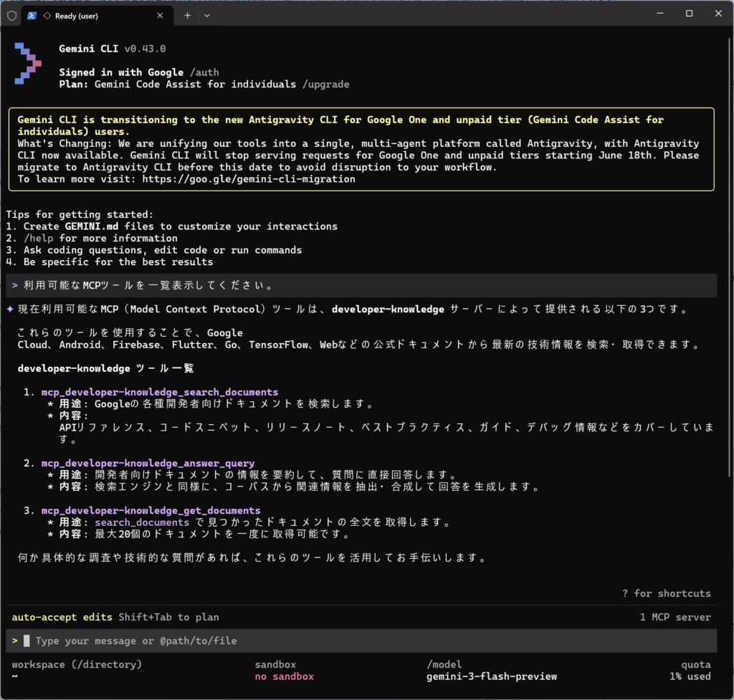Click mcp_developer-knowledge_search_documents tool name
Viewport: 734px width, 700px height.
(x=160, y=392)
